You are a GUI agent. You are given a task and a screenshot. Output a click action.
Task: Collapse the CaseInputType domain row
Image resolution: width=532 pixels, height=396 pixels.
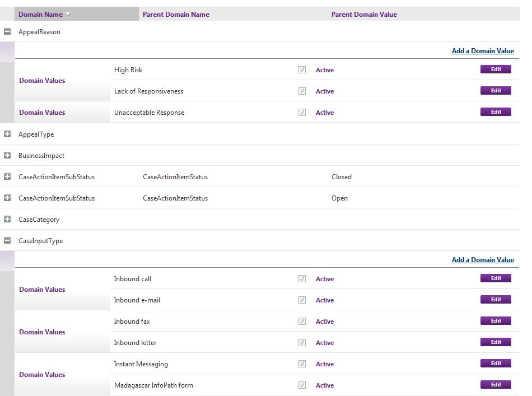pyautogui.click(x=7, y=241)
